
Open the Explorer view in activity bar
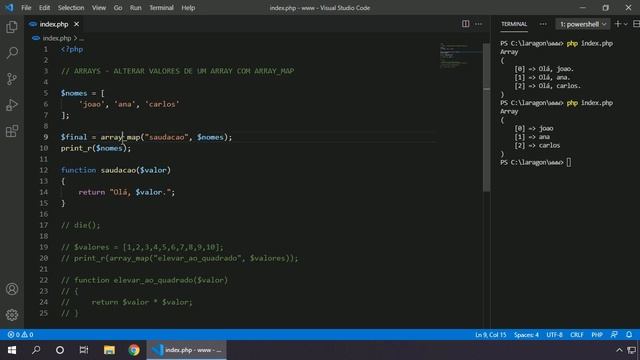coord(12,27)
